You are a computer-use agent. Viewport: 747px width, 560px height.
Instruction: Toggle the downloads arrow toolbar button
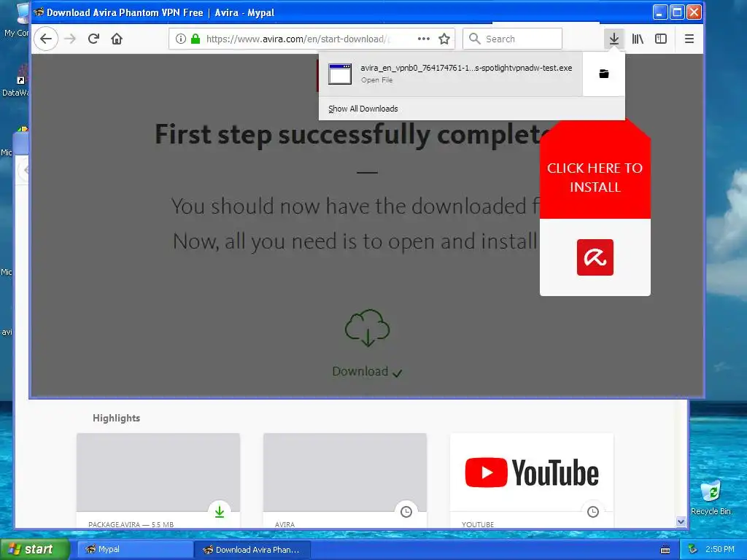pos(614,39)
